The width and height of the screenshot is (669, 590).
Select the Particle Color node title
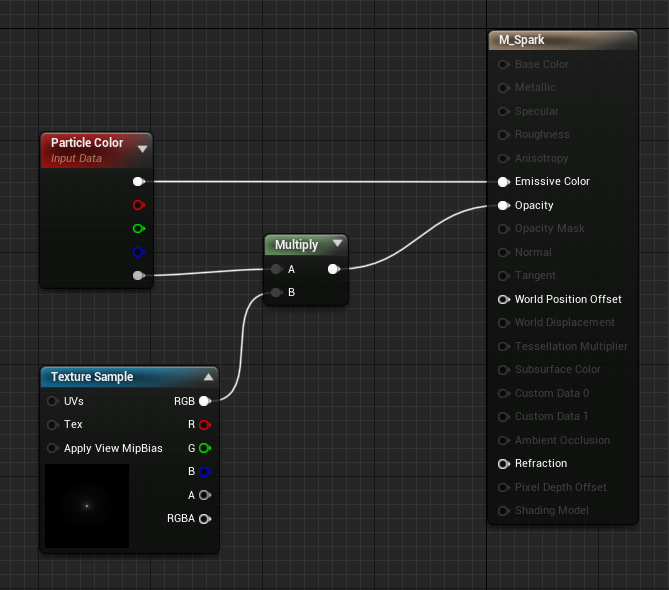click(87, 142)
